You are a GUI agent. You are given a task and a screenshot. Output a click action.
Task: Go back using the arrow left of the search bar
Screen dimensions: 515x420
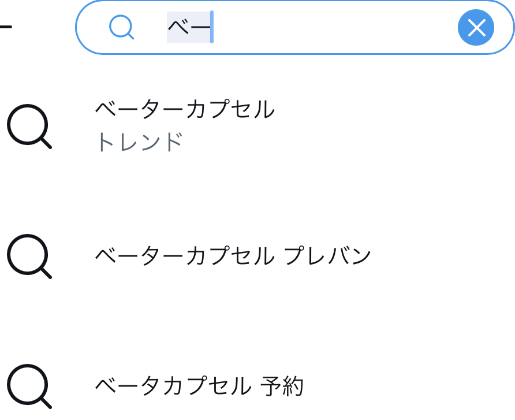click(x=5, y=27)
